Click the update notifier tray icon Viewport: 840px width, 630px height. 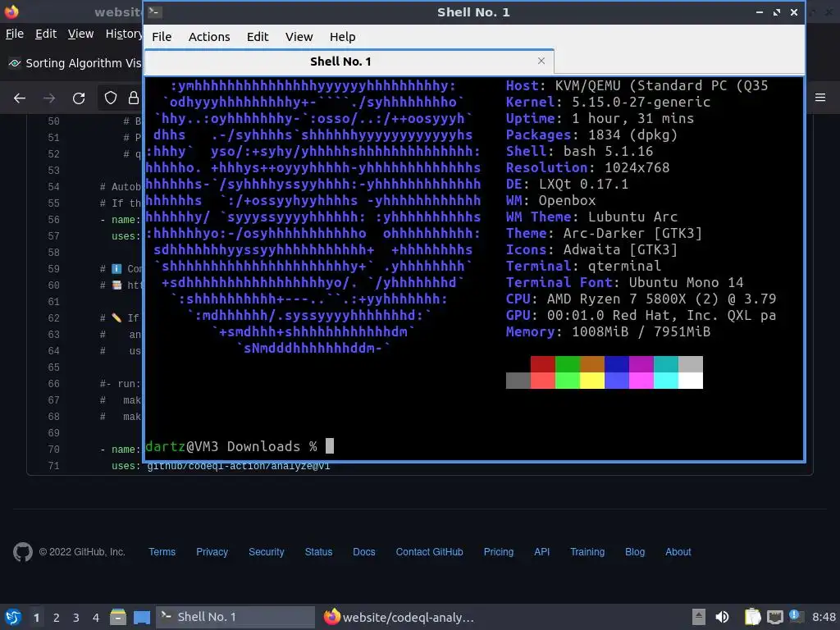(795, 616)
